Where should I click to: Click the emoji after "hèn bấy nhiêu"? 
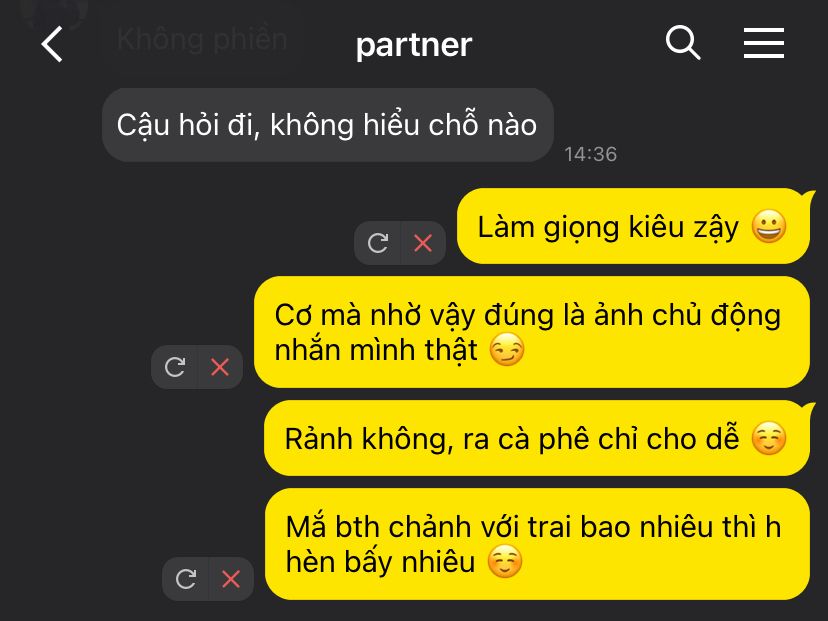[505, 561]
